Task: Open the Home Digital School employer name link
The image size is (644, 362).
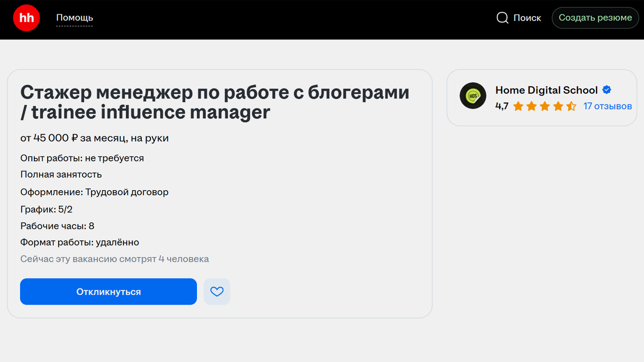Action: (x=546, y=90)
